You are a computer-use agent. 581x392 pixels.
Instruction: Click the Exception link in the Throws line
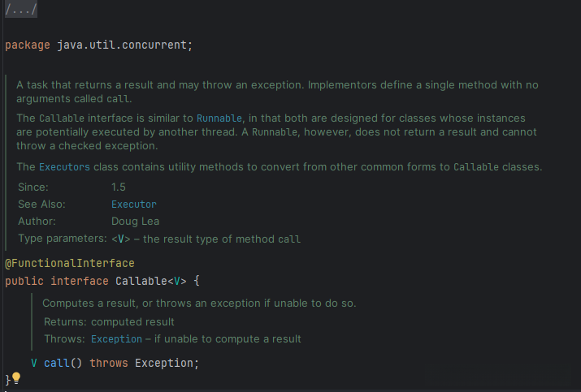tap(116, 339)
